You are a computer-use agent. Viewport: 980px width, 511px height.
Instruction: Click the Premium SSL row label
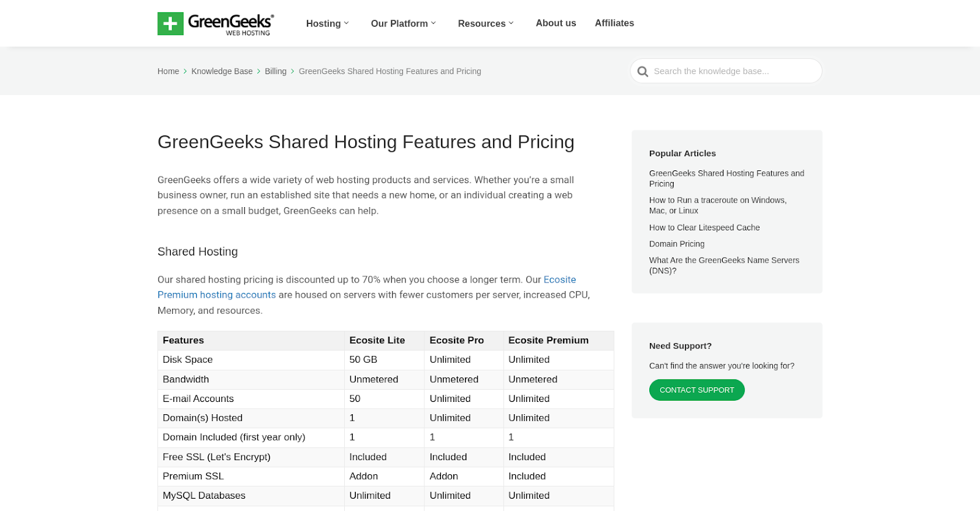[193, 476]
